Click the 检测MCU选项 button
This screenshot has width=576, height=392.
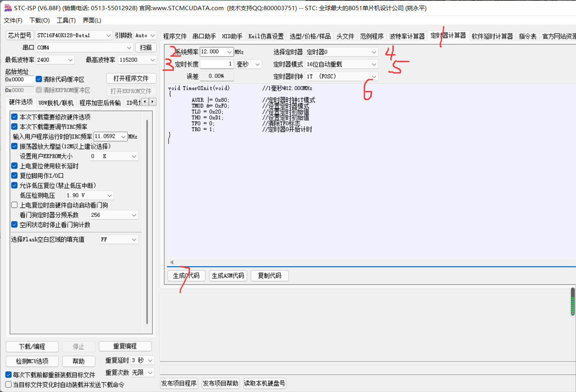click(x=32, y=361)
